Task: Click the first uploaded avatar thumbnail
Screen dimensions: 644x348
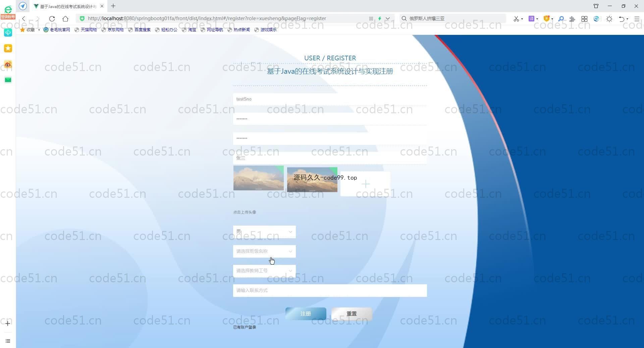Action: tap(258, 178)
